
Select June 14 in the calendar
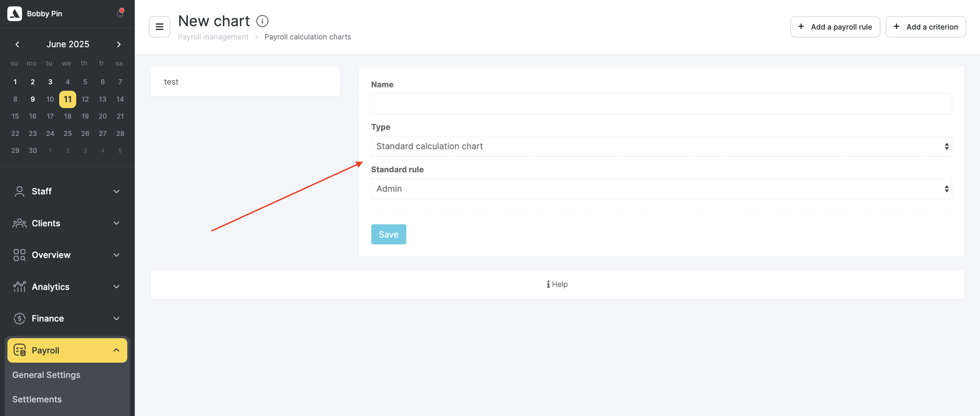tap(120, 99)
